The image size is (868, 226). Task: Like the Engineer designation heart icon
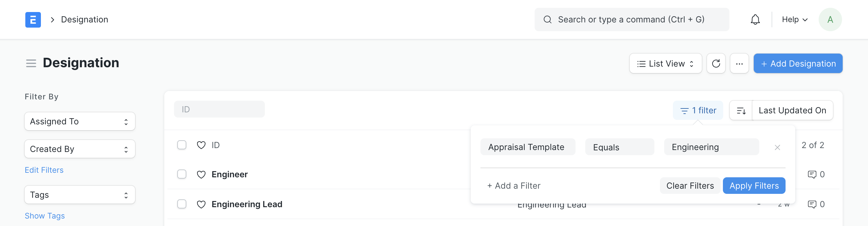pos(201,174)
